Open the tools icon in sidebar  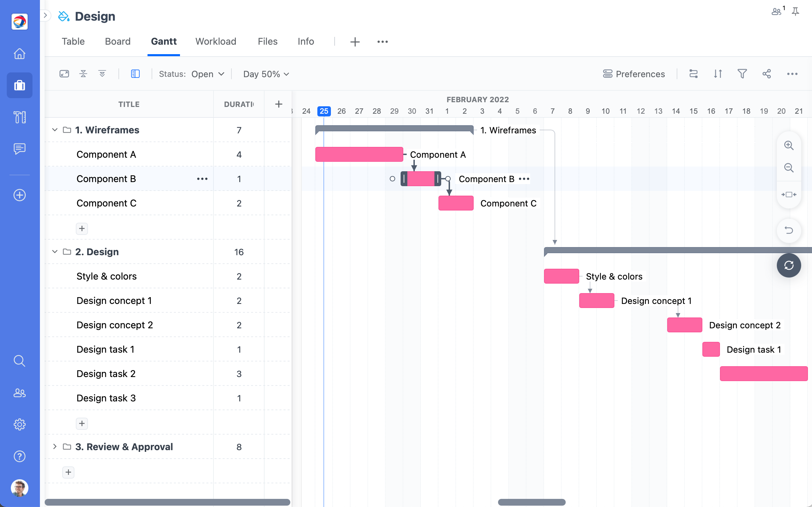[20, 117]
